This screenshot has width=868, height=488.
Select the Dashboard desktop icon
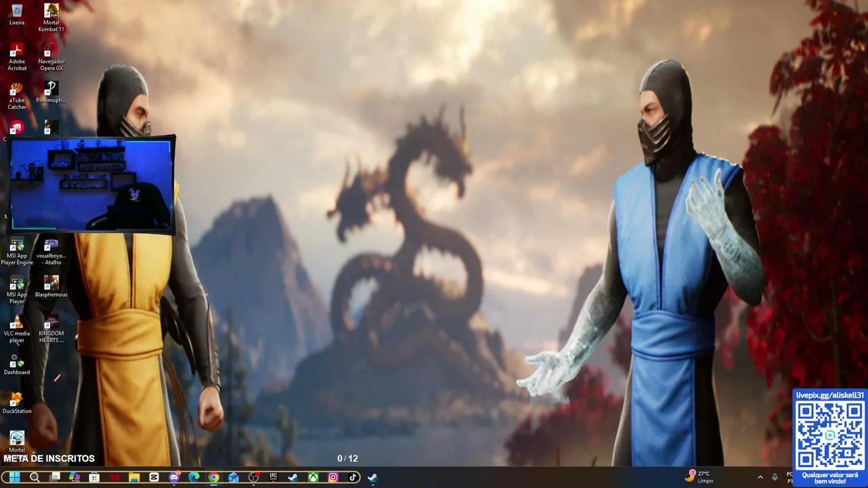pyautogui.click(x=17, y=365)
